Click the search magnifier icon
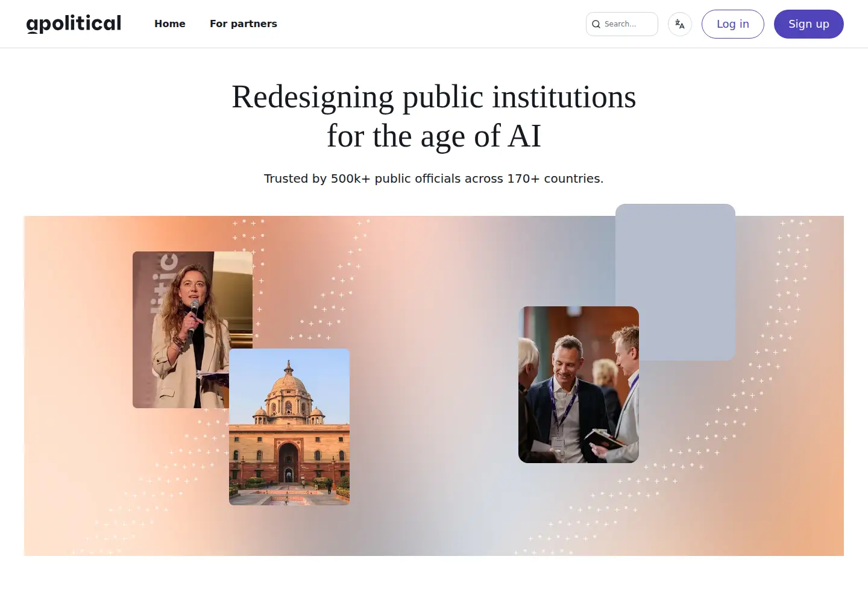The width and height of the screenshot is (868, 603). [x=596, y=24]
